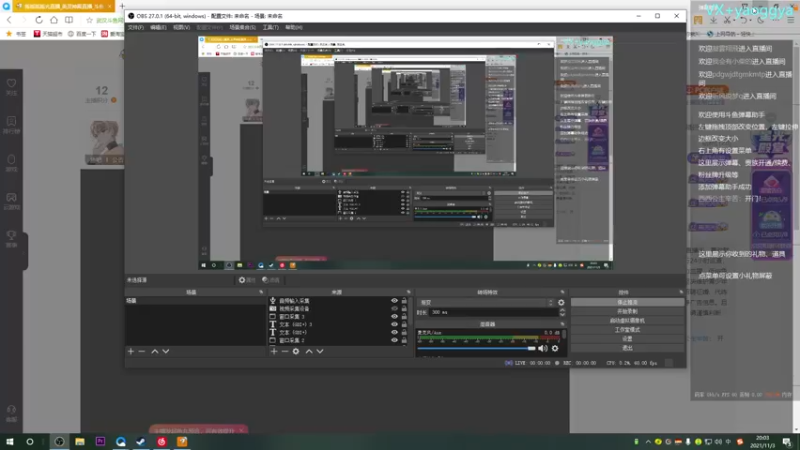Click the 停止推流 stop streaming button

[627, 302]
